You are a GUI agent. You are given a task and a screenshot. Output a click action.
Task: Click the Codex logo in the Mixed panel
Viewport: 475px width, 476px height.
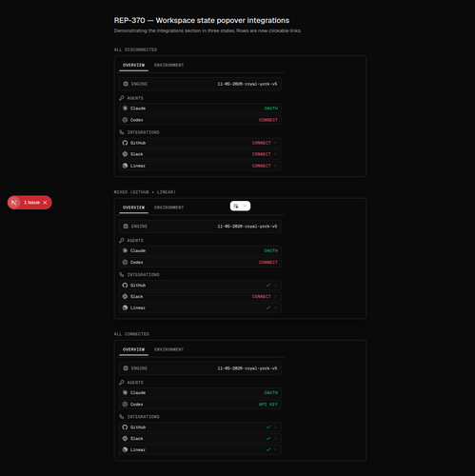tap(125, 263)
